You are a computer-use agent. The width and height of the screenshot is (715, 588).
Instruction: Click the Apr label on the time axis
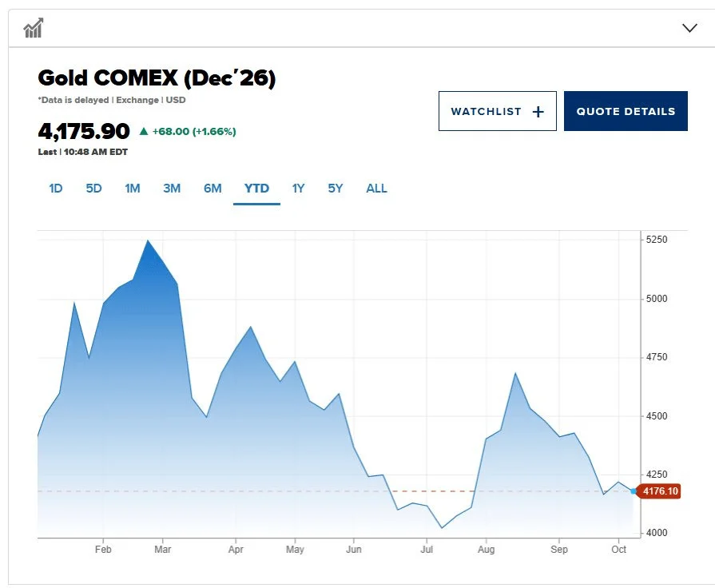point(236,549)
